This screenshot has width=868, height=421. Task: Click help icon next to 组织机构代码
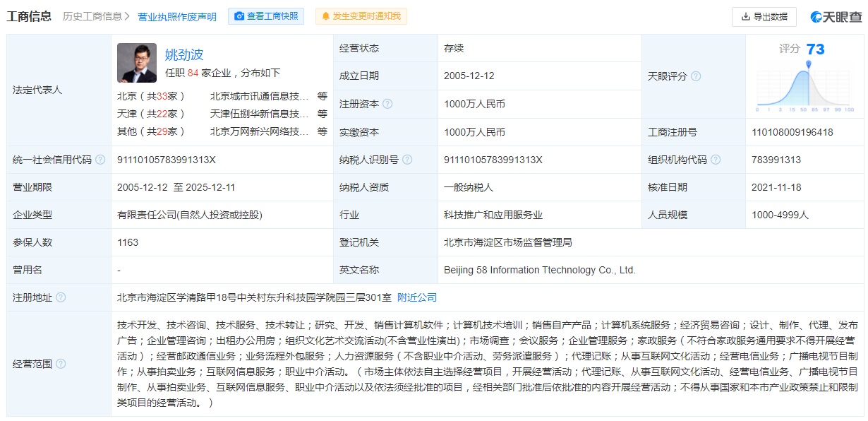pos(716,160)
